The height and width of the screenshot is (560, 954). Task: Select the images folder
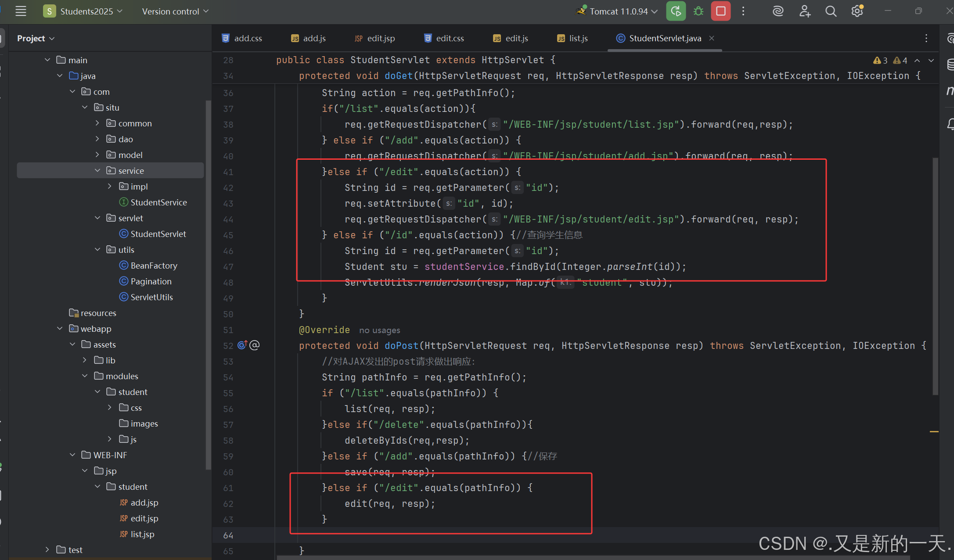[x=139, y=424]
